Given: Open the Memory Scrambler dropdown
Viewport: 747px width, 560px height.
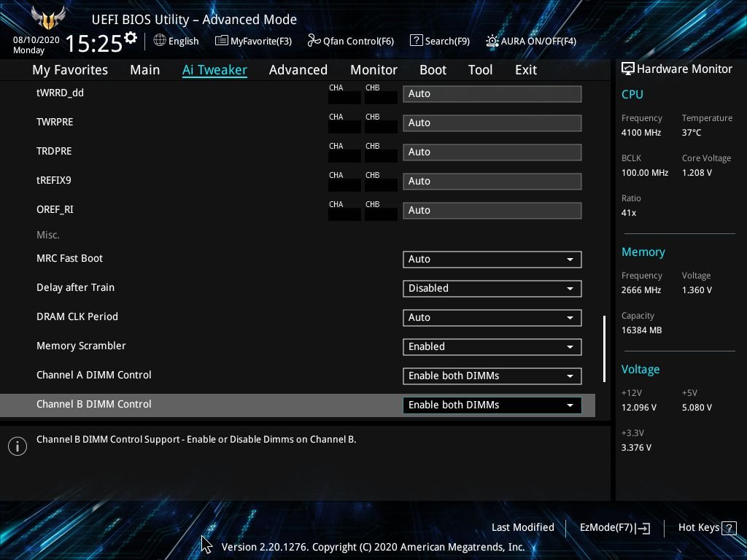Looking at the screenshot, I should coord(492,346).
